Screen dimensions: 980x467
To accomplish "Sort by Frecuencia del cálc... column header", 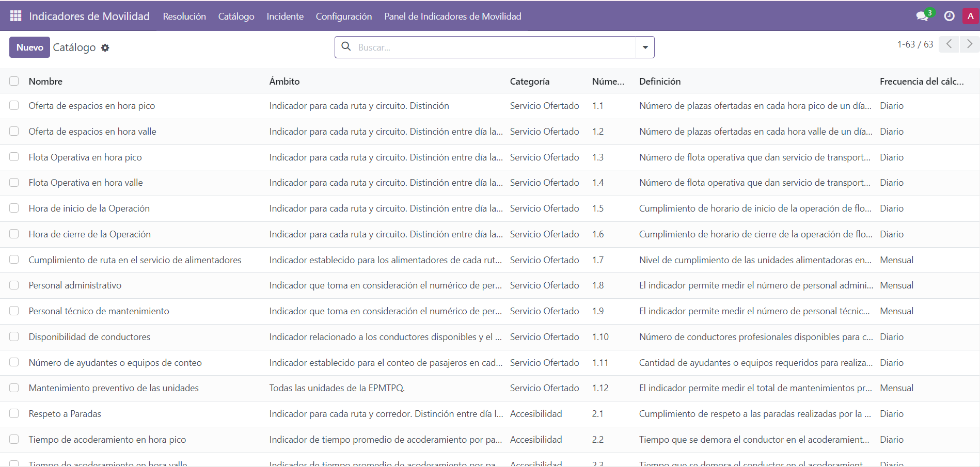I will coord(922,82).
